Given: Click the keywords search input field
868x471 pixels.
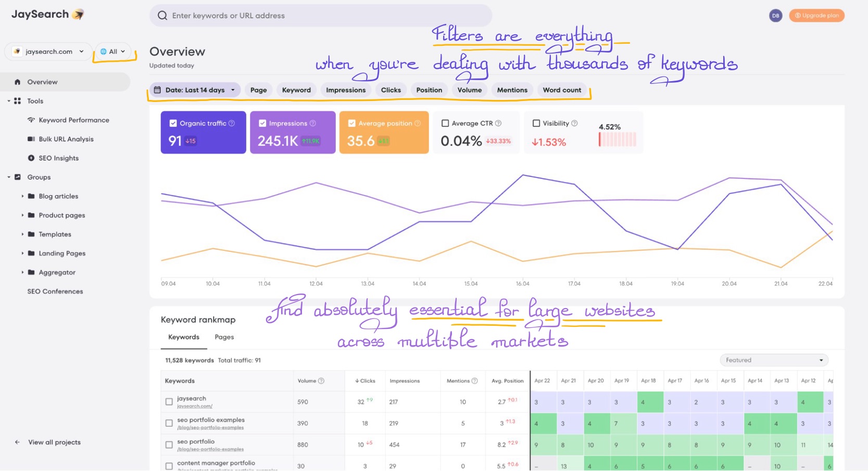Looking at the screenshot, I should (x=320, y=15).
